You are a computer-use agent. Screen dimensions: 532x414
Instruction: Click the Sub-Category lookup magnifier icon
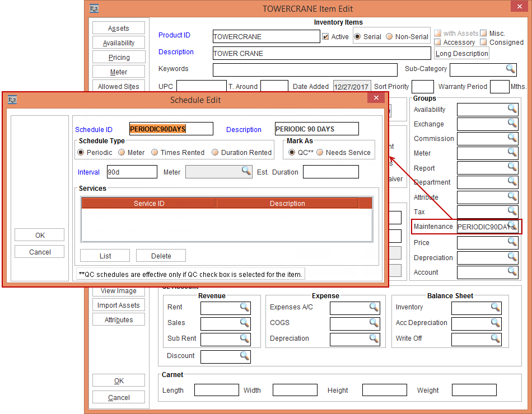click(x=510, y=69)
